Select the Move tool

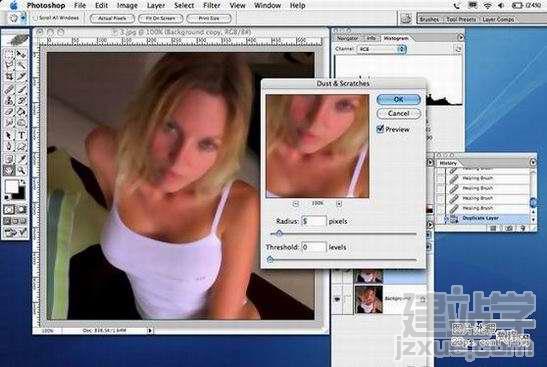coord(22,54)
